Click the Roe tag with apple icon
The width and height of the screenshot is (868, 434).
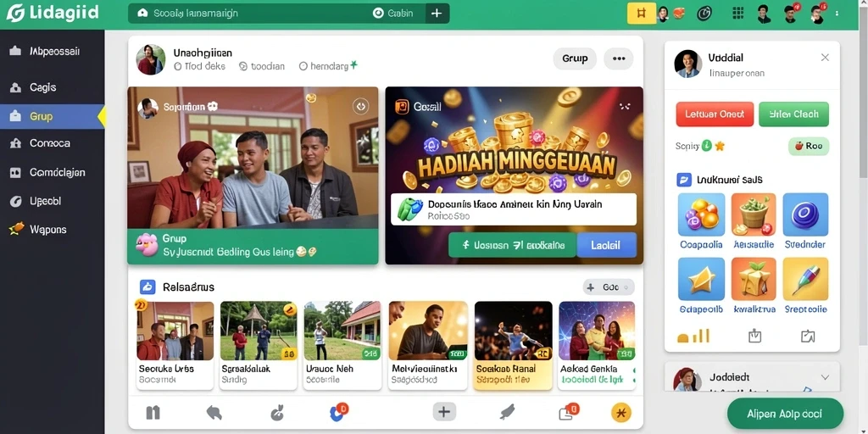pyautogui.click(x=808, y=146)
